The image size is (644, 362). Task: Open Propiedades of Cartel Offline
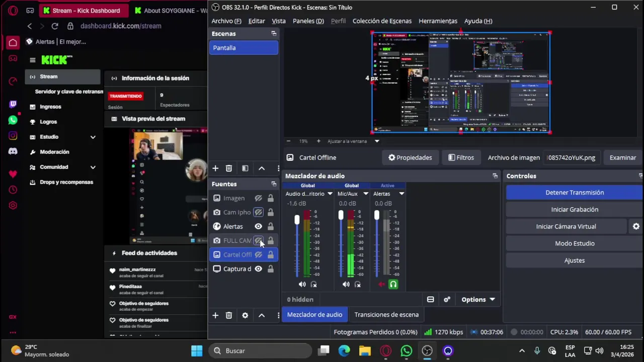pyautogui.click(x=410, y=158)
